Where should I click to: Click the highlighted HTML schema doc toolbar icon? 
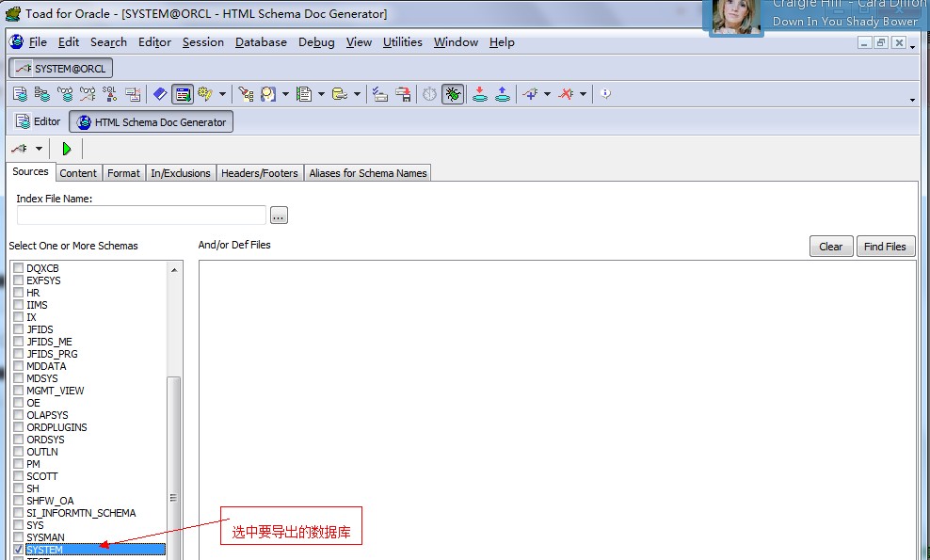point(183,94)
